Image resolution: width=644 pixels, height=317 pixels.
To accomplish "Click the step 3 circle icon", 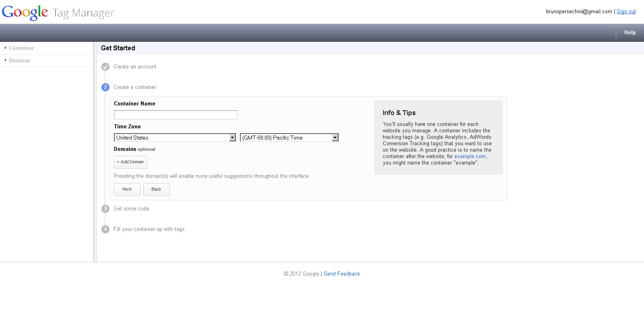I will tap(105, 209).
